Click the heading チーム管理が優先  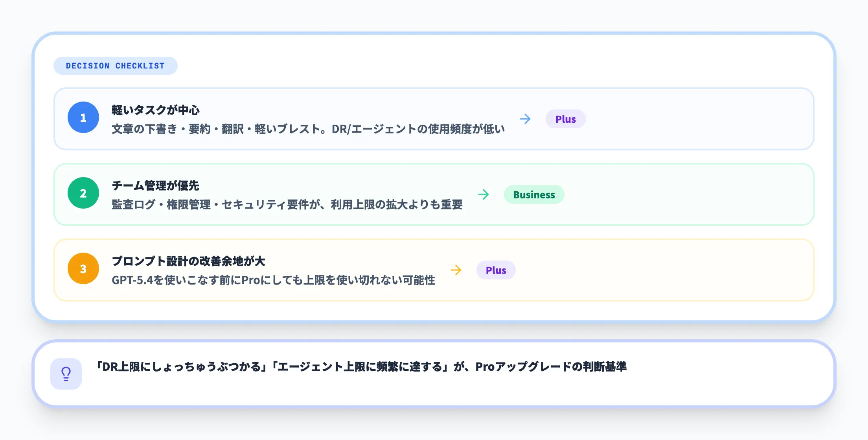point(155,185)
